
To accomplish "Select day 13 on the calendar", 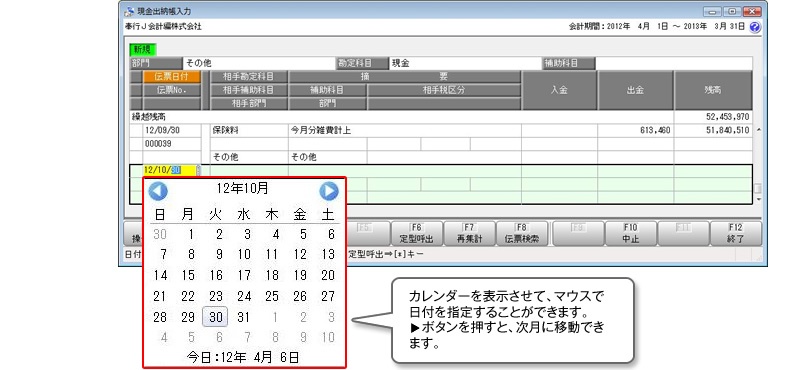I will tap(328, 254).
